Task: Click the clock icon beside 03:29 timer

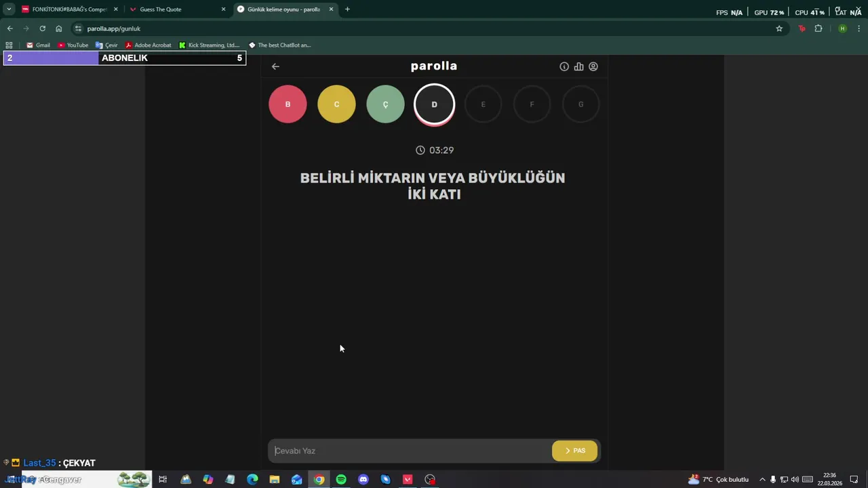Action: pyautogui.click(x=420, y=150)
